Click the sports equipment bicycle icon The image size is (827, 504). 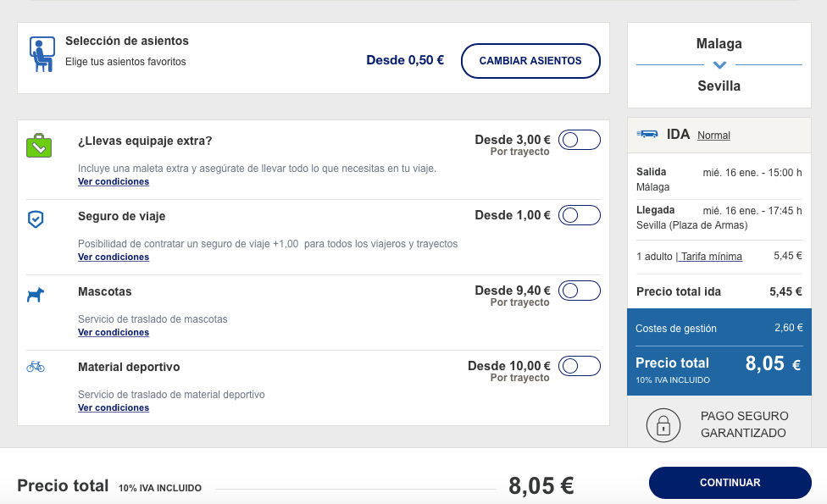(36, 367)
